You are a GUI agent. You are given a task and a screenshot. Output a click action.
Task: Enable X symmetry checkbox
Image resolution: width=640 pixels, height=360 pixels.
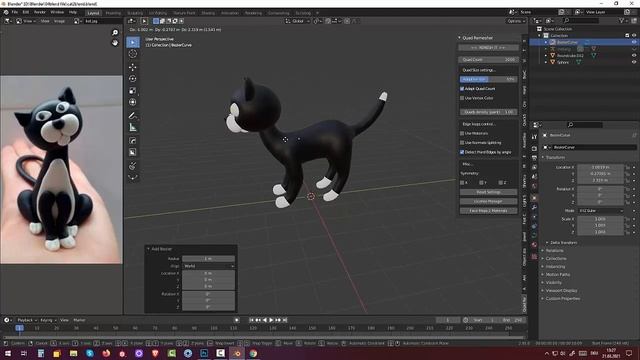click(x=462, y=182)
